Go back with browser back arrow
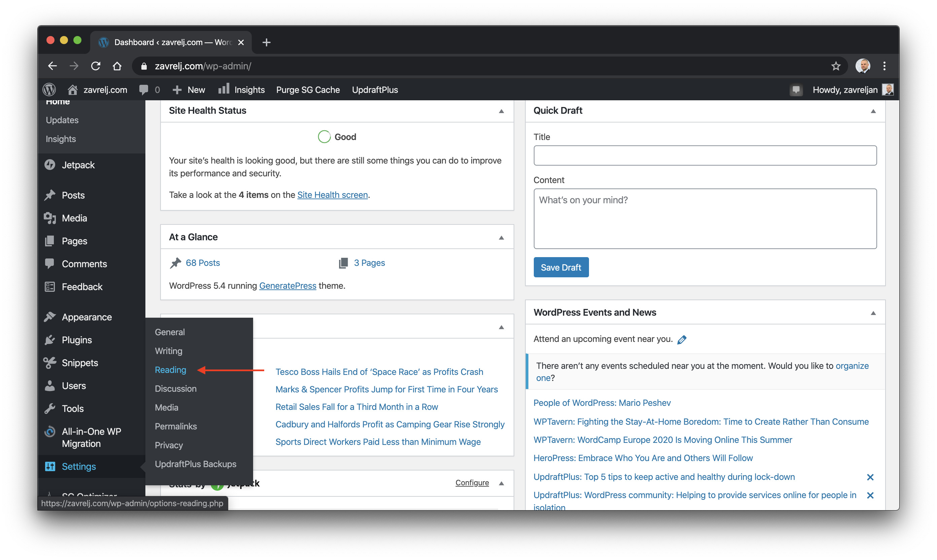 [53, 66]
